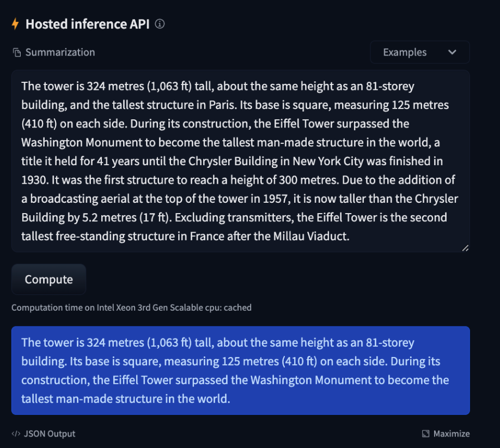Click the computation time caption
This screenshot has width=500, height=448.
tap(131, 307)
